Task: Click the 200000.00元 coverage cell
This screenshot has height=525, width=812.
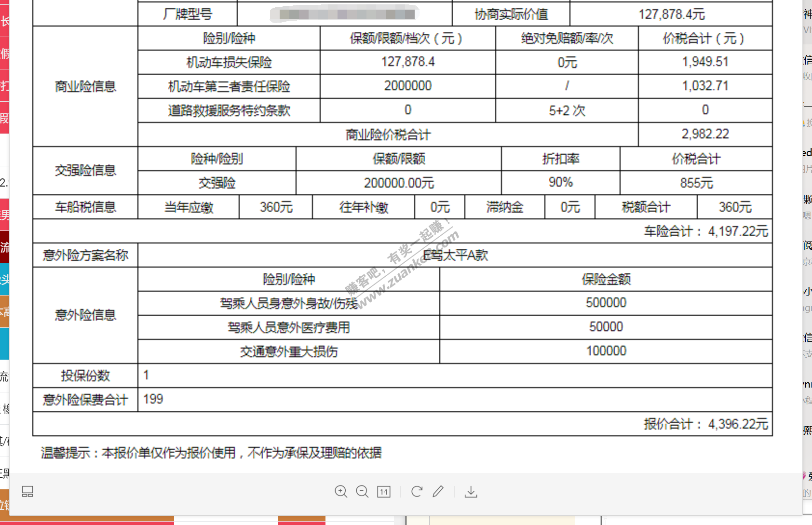Action: pos(399,183)
